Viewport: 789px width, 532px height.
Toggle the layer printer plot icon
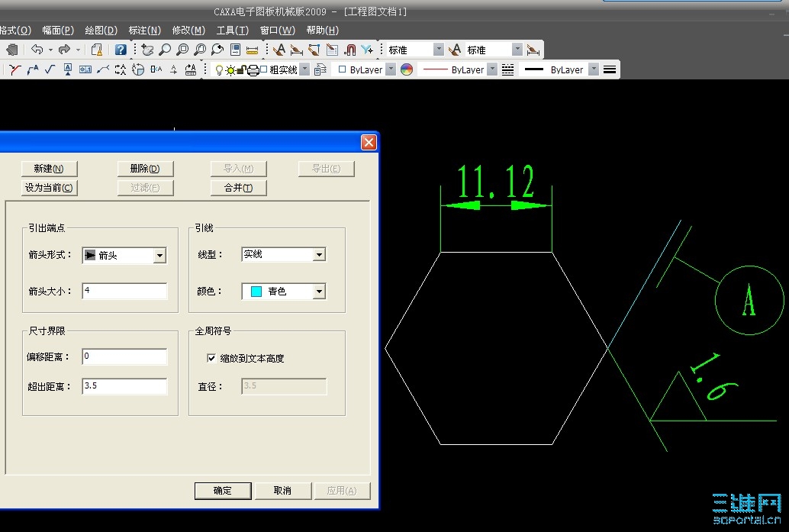coord(253,70)
